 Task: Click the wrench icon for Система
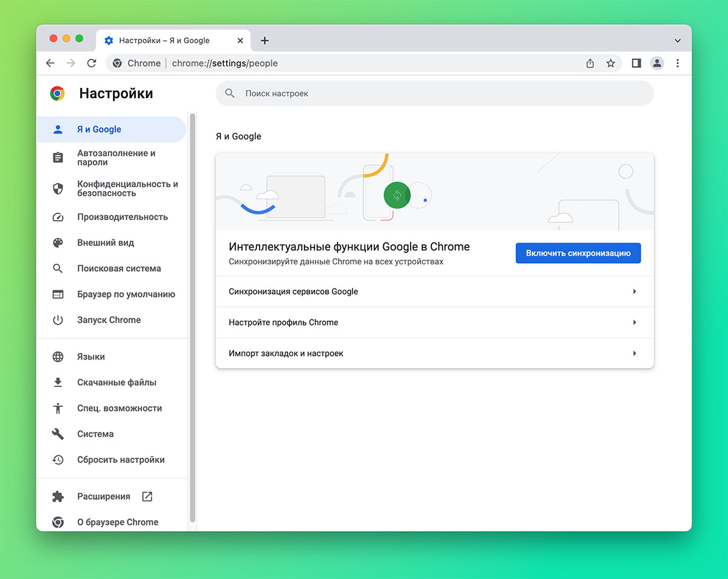(58, 434)
